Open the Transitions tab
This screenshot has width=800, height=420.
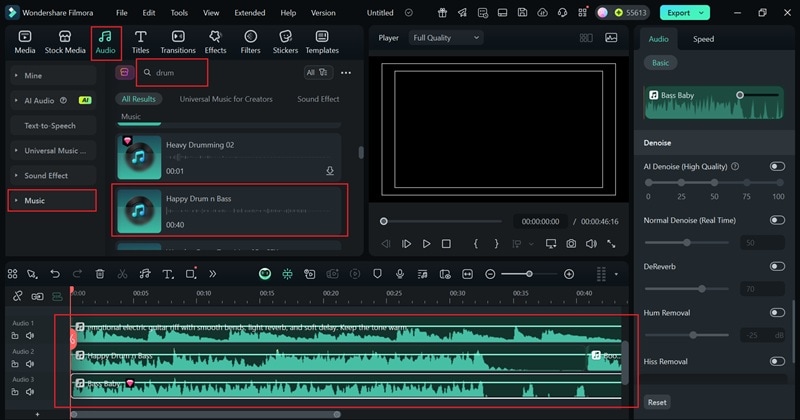pyautogui.click(x=178, y=42)
